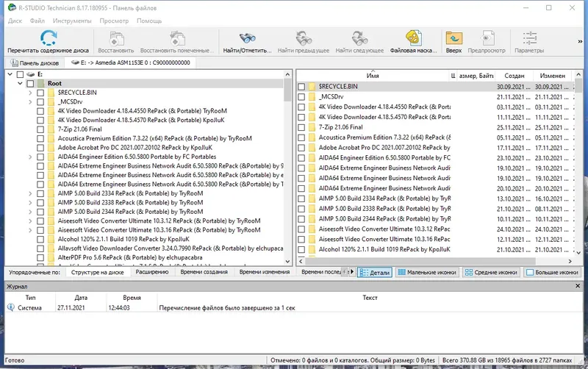
Task: Sort file list by Создан column
Action: (x=514, y=76)
